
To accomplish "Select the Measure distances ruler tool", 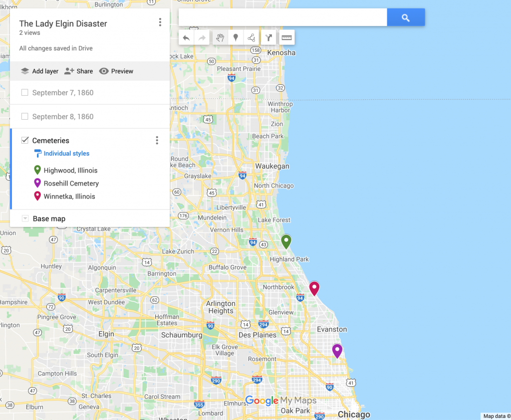I will tap(287, 38).
